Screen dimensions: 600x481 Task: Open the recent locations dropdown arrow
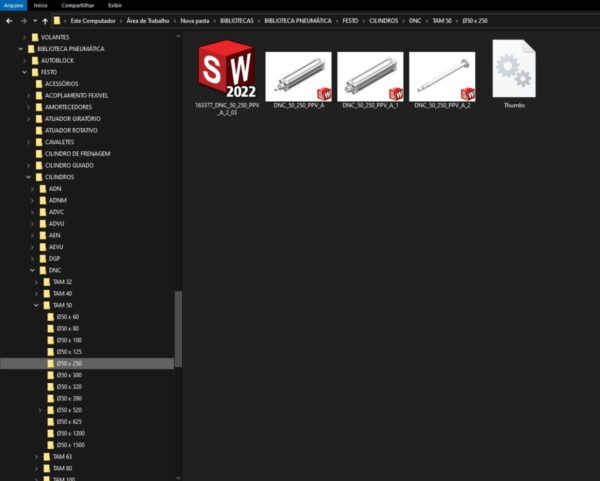tap(35, 21)
